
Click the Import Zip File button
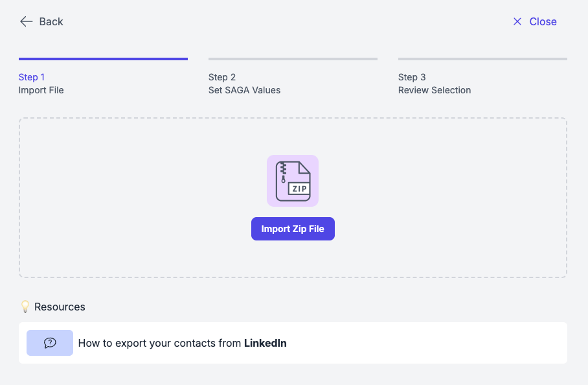point(293,229)
